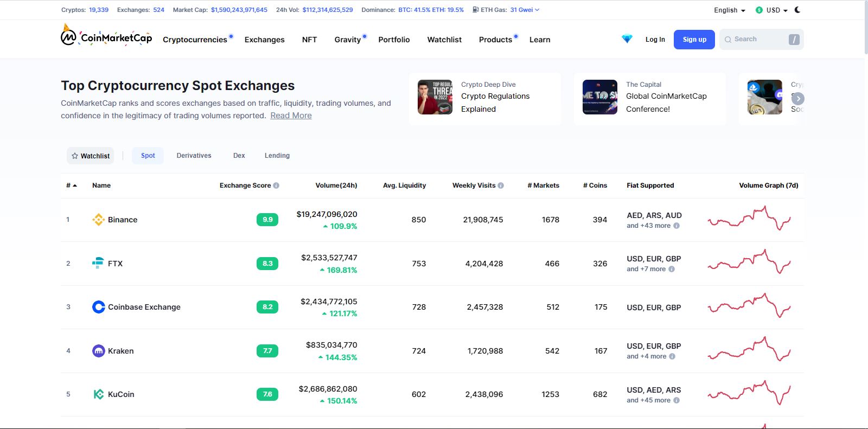The image size is (868, 429).
Task: Click FTX 8.3 exchange score badge
Action: [x=267, y=264]
